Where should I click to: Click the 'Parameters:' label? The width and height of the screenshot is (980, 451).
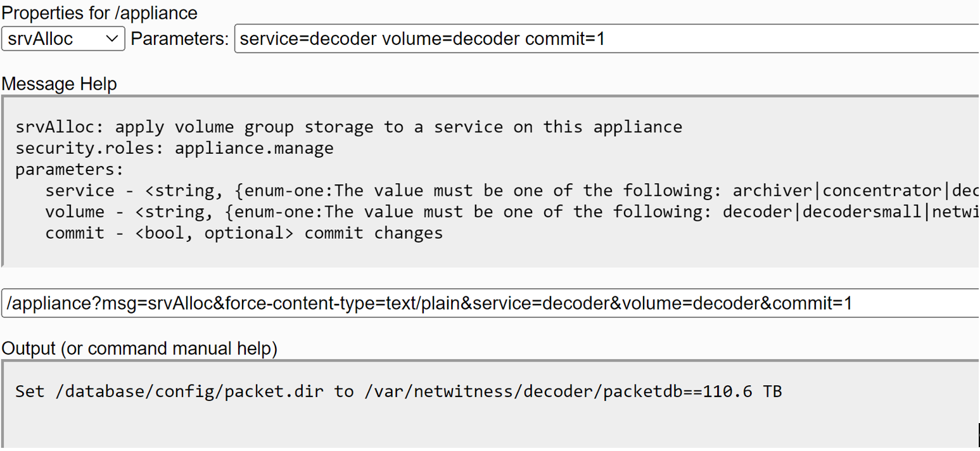pos(179,39)
